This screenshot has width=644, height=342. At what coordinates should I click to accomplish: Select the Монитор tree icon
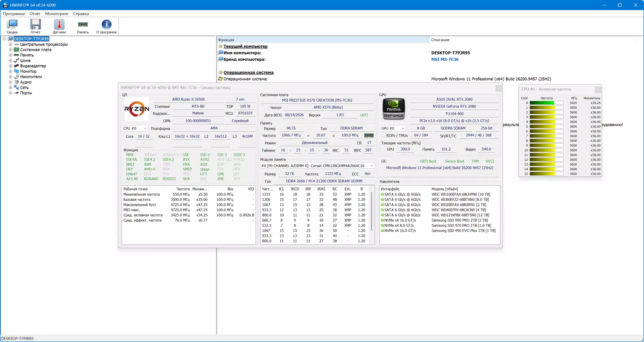16,71
